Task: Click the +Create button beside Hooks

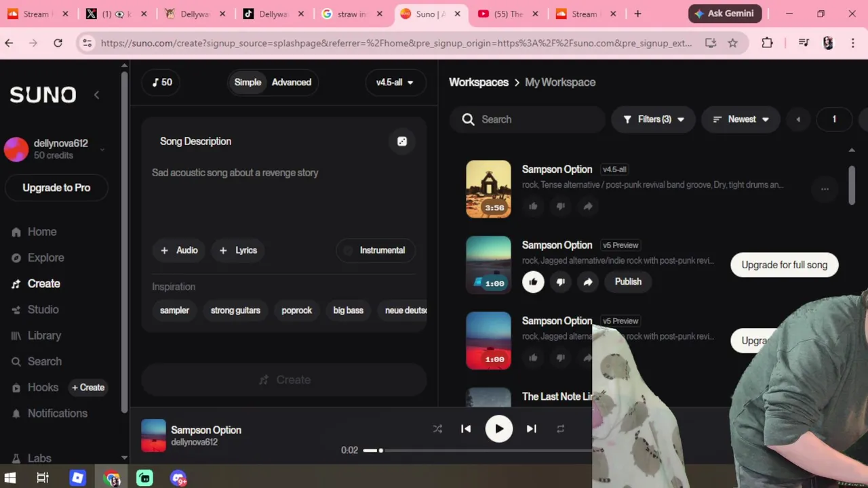Action: [88, 388]
